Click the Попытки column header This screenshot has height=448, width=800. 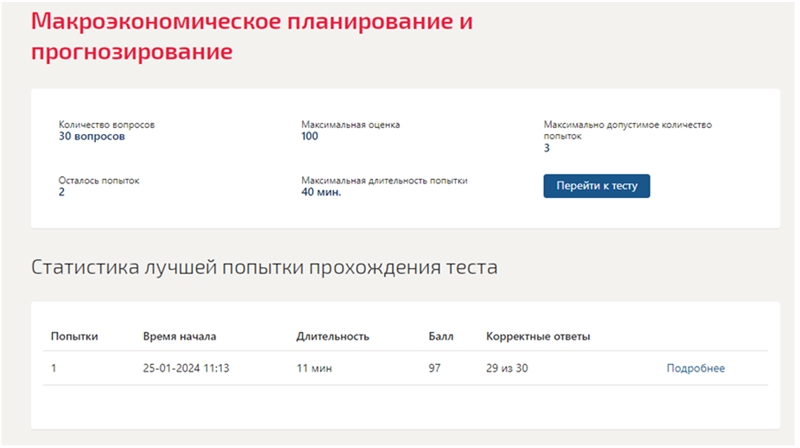[x=74, y=336]
